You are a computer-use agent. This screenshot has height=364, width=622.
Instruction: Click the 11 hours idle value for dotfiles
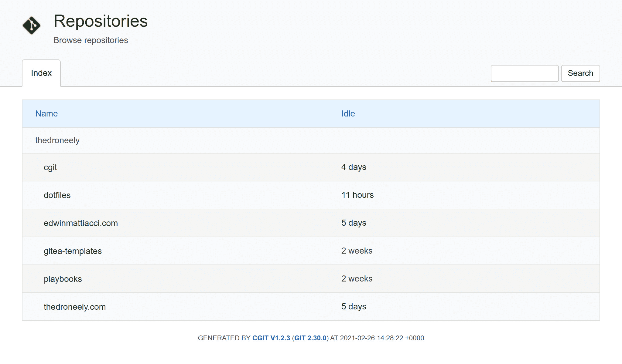pyautogui.click(x=357, y=195)
